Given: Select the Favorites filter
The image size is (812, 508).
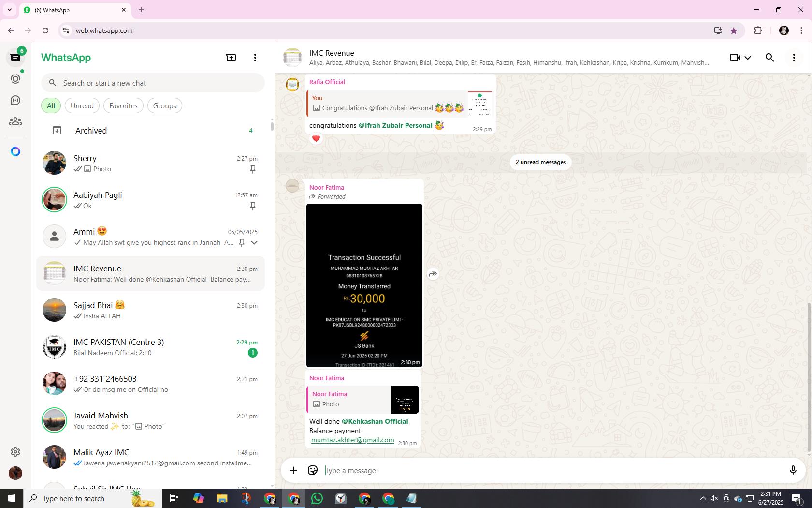Looking at the screenshot, I should tap(123, 106).
